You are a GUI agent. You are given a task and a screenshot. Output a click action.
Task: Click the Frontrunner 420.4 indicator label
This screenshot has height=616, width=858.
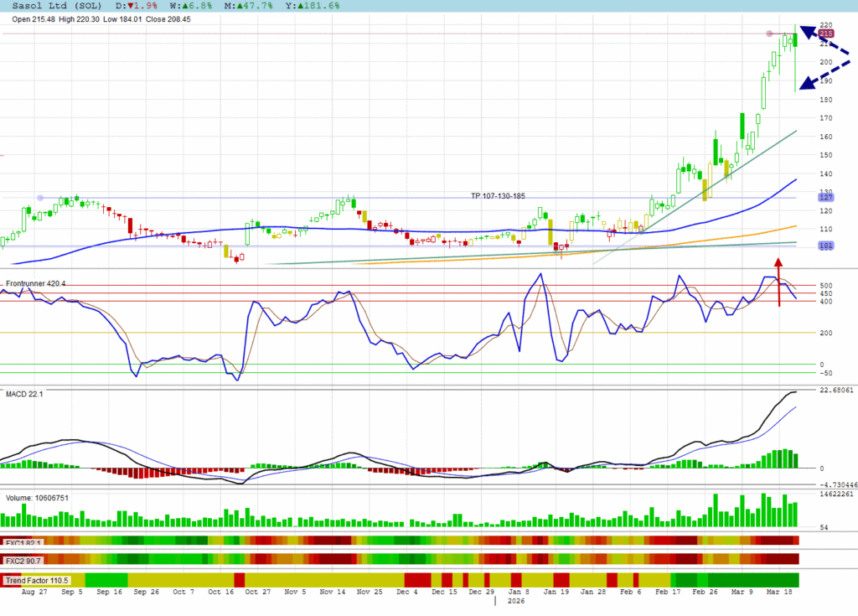pyautogui.click(x=35, y=284)
